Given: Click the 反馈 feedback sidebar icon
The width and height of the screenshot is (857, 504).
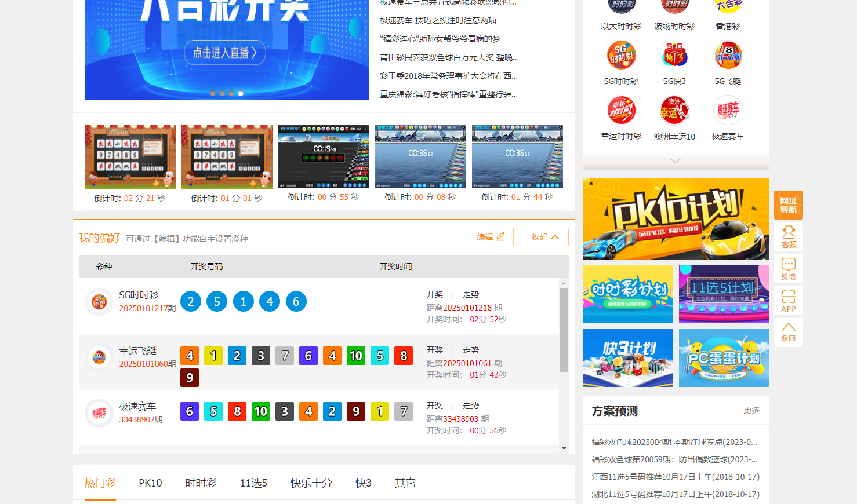Looking at the screenshot, I should pyautogui.click(x=788, y=268).
